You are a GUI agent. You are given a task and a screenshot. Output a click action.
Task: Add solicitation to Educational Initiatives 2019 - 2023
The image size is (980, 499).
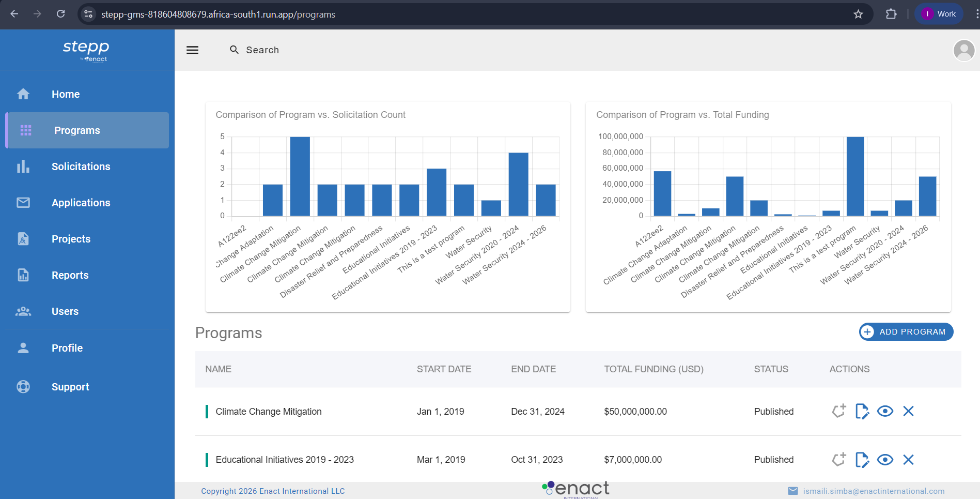pos(839,459)
